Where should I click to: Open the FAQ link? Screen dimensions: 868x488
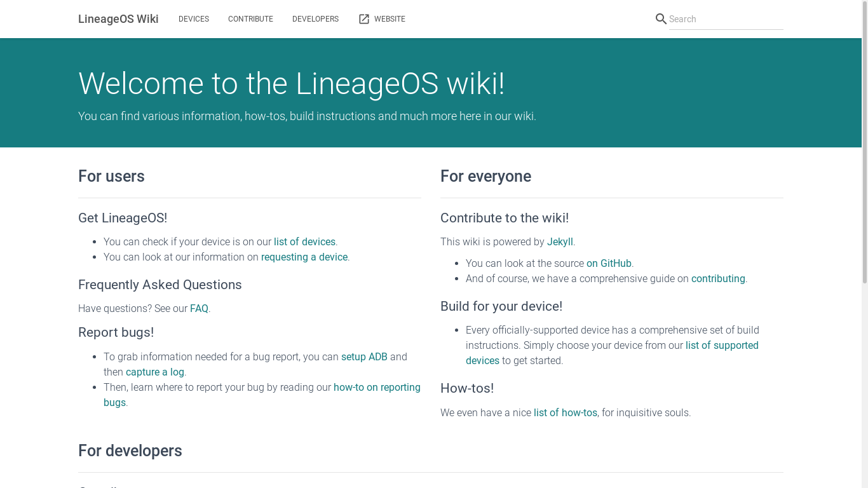tap(199, 309)
